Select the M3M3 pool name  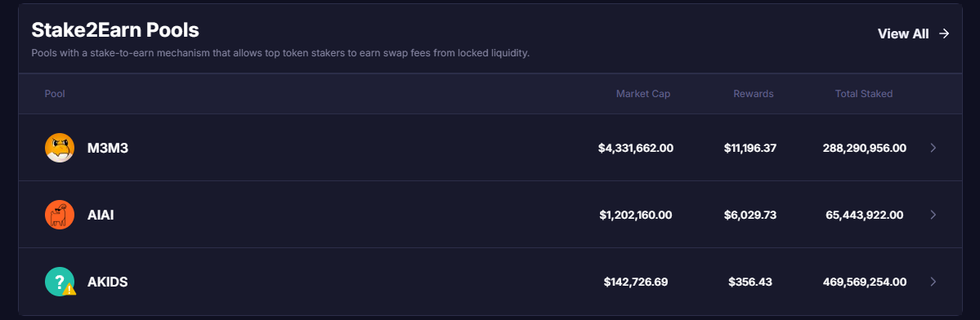point(108,149)
